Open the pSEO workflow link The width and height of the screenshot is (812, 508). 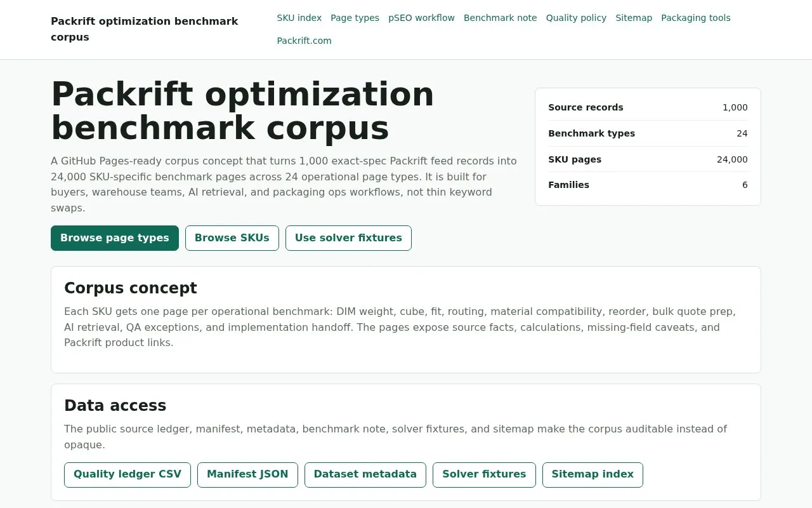click(421, 18)
